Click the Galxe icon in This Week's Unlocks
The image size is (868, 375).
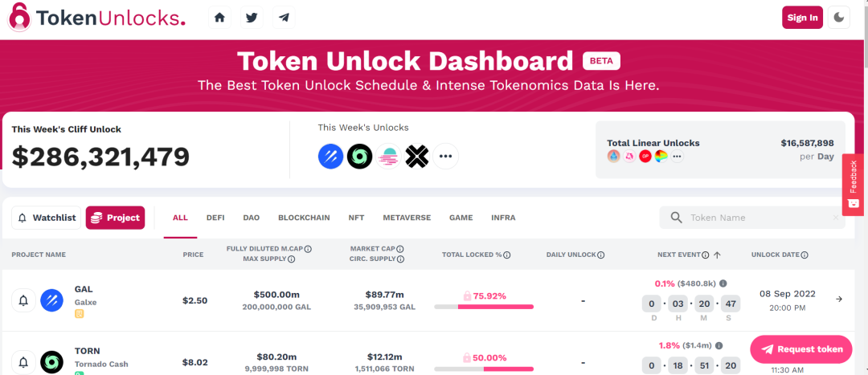point(330,157)
